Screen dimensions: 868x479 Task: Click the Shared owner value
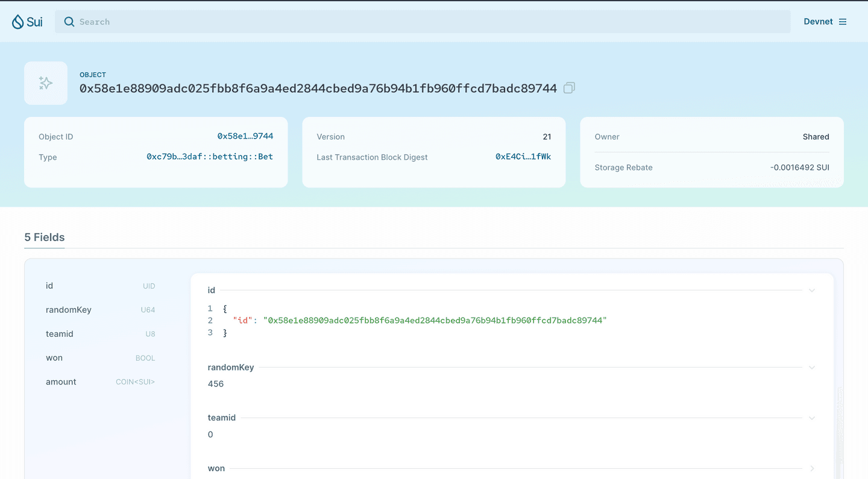tap(816, 137)
